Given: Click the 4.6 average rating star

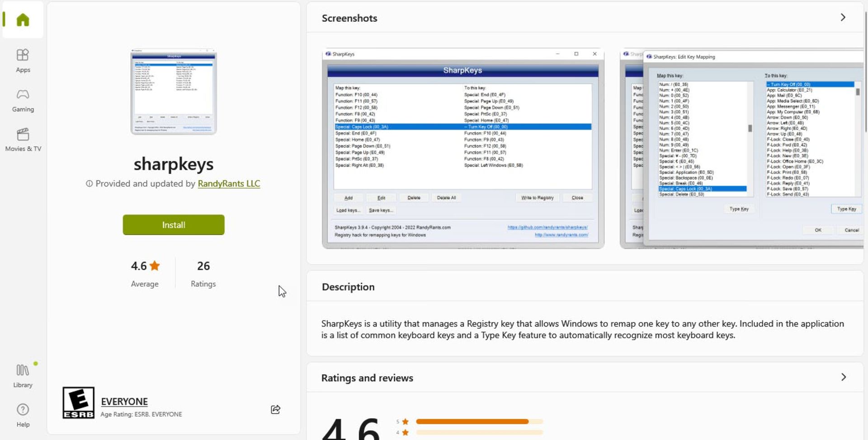Looking at the screenshot, I should click(x=155, y=266).
